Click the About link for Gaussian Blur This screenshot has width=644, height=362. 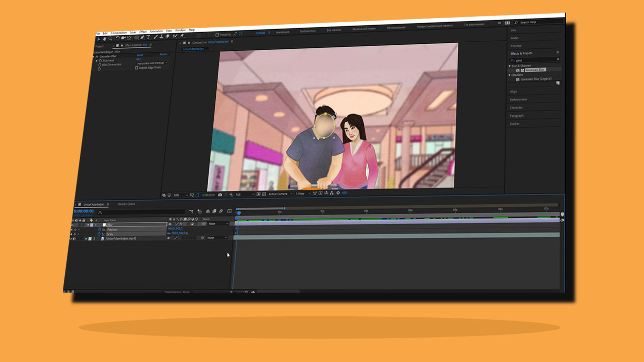point(163,54)
